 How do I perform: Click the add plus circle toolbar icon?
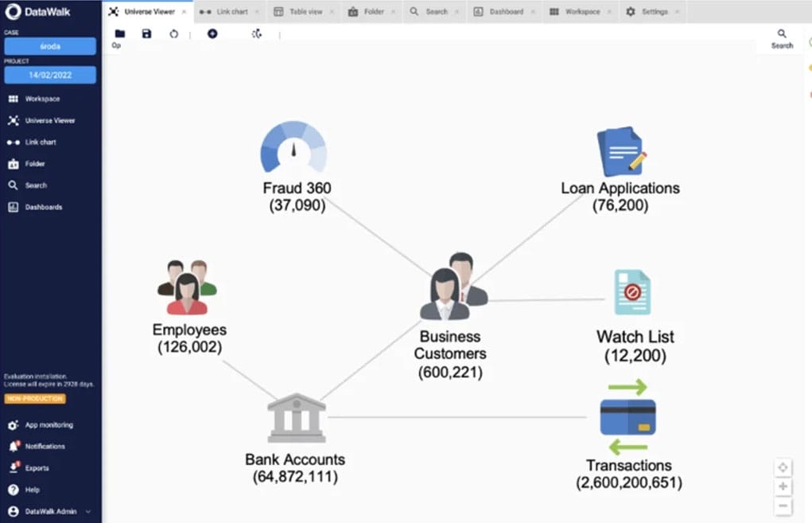pos(212,34)
